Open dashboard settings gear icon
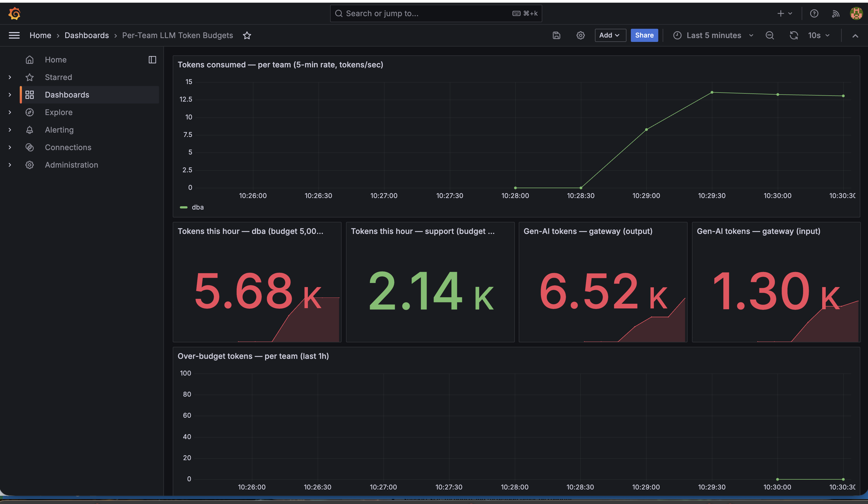 580,35
